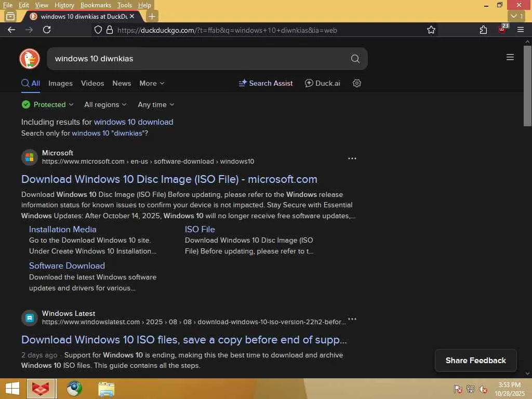The width and height of the screenshot is (532, 399).
Task: Open the globe browser taskbar icon
Action: (x=74, y=389)
